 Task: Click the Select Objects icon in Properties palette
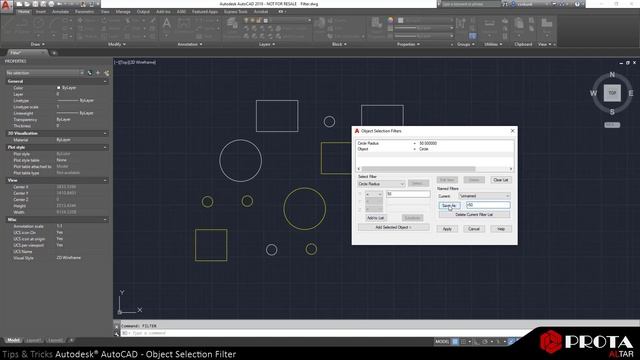98,73
